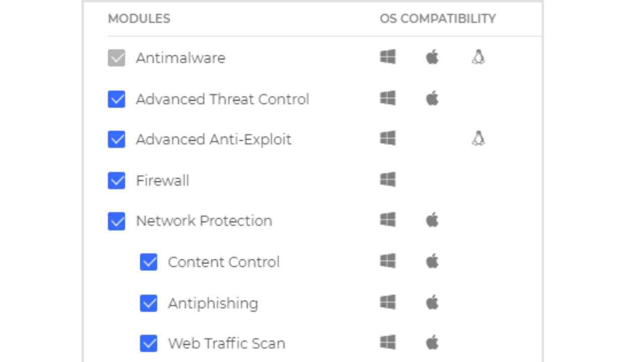The image size is (644, 362).
Task: Click the greyed-out Antimalware checkbox
Action: coord(116,58)
